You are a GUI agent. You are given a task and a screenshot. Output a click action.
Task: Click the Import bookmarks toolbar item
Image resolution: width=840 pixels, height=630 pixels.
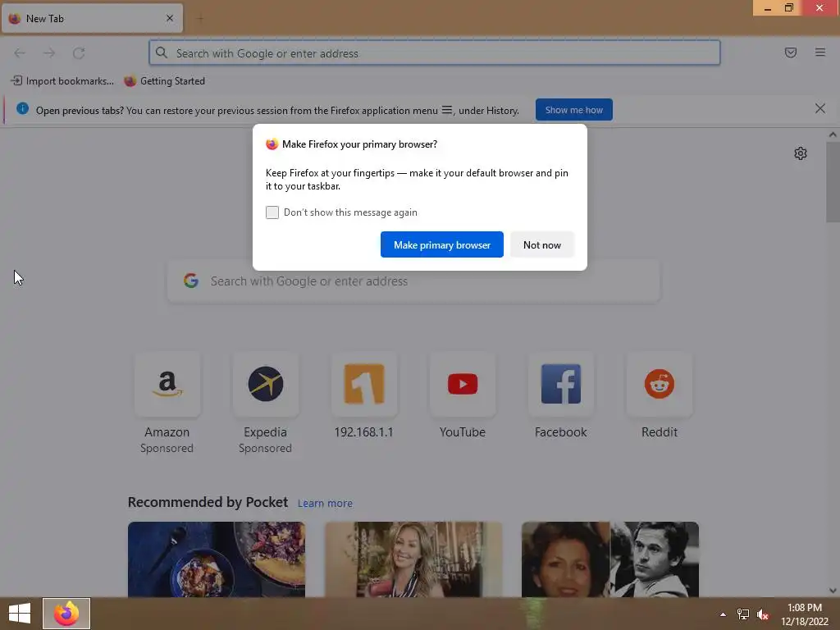click(x=62, y=81)
